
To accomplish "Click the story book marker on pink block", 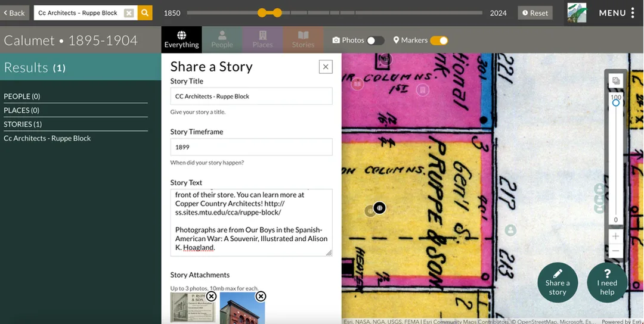I will (x=357, y=84).
